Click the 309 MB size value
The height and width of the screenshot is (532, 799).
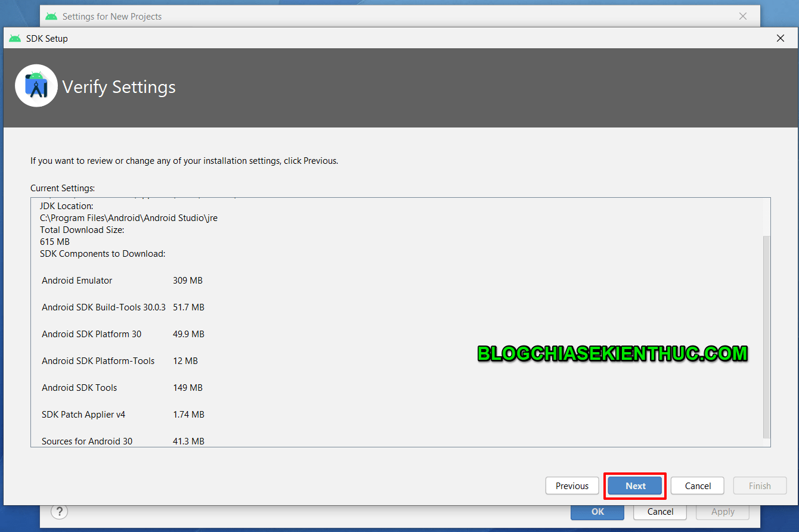point(188,280)
